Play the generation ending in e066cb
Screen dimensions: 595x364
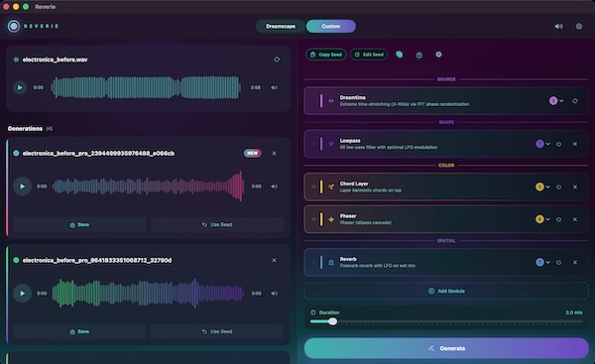pos(22,186)
